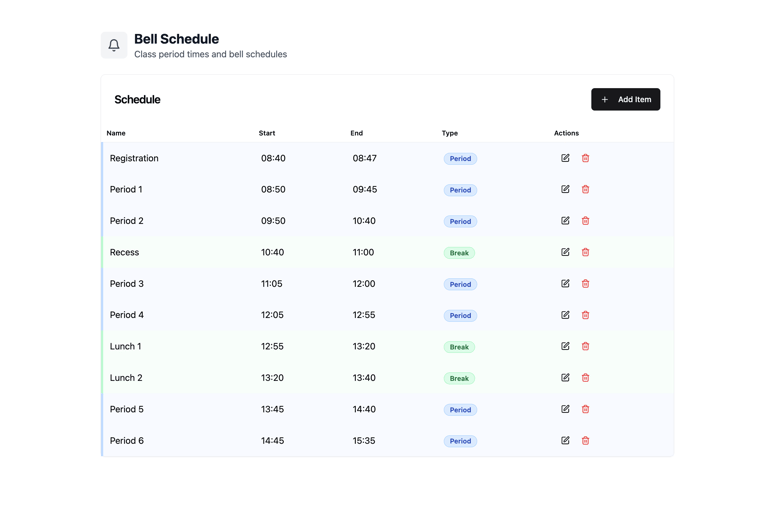Click the Name column header
This screenshot has width=768, height=507.
click(116, 133)
